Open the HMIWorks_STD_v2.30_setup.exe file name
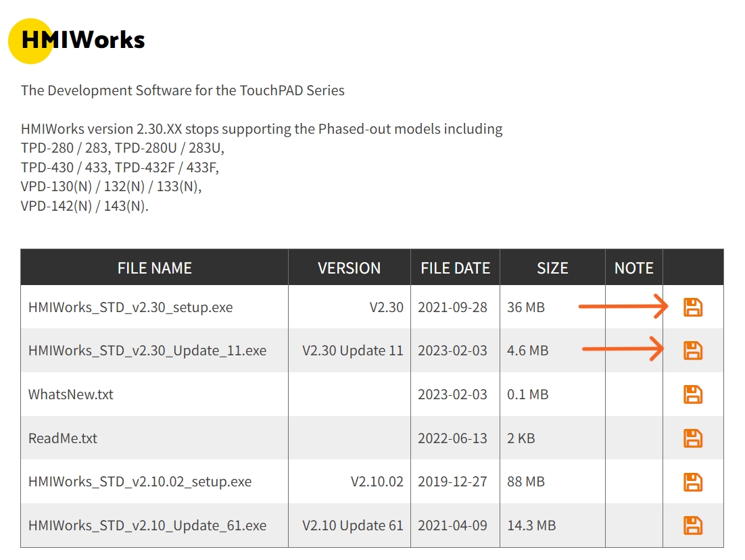This screenshot has height=560, width=745. [130, 307]
